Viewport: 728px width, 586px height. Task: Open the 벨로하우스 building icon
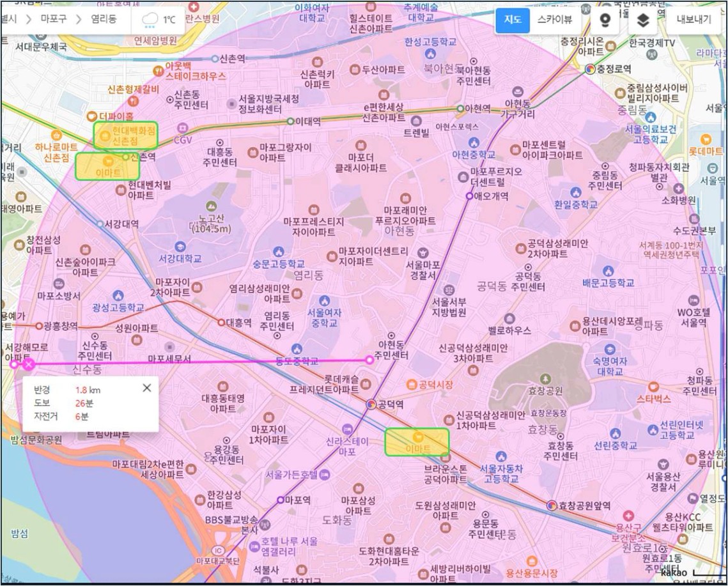pos(509,319)
